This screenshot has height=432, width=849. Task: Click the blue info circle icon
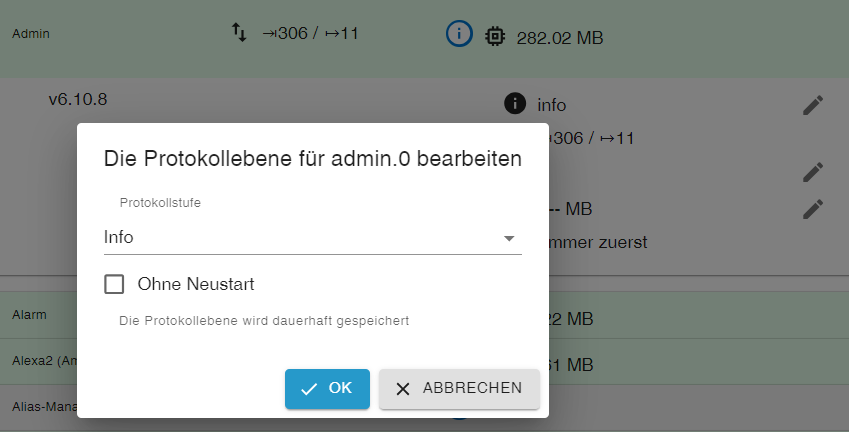pyautogui.click(x=459, y=34)
